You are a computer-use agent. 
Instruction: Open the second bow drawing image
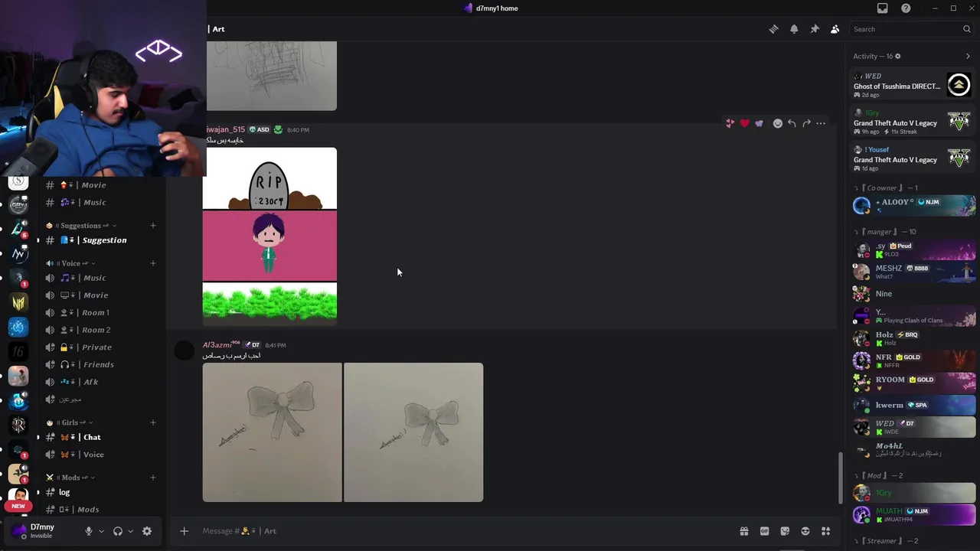click(x=413, y=432)
